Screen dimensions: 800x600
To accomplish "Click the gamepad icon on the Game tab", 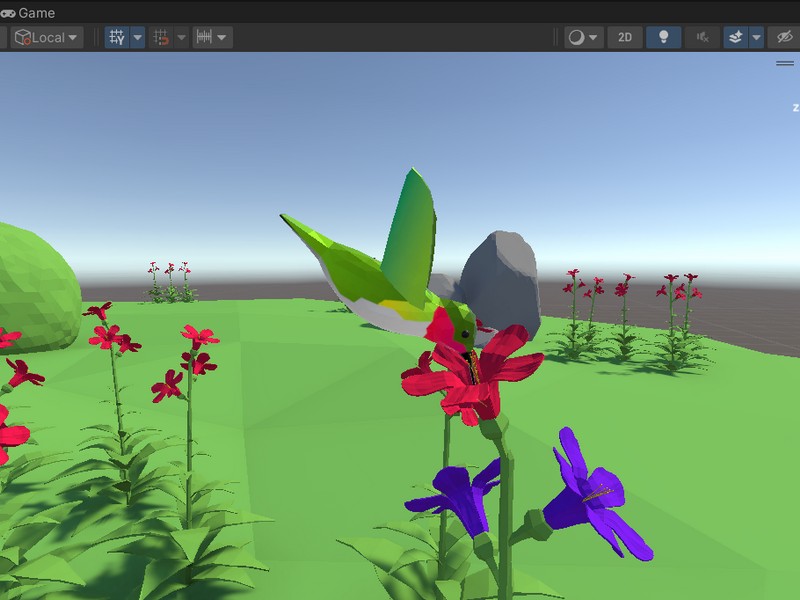I will tap(10, 13).
